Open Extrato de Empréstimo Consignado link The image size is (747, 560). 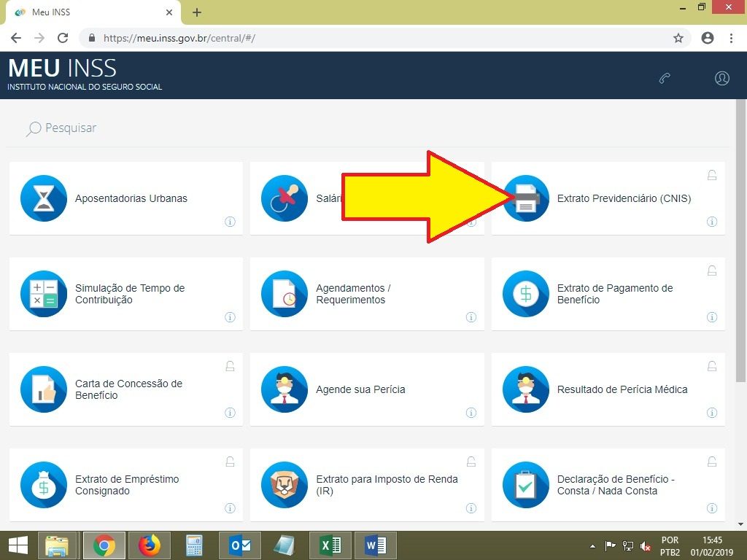click(x=127, y=485)
